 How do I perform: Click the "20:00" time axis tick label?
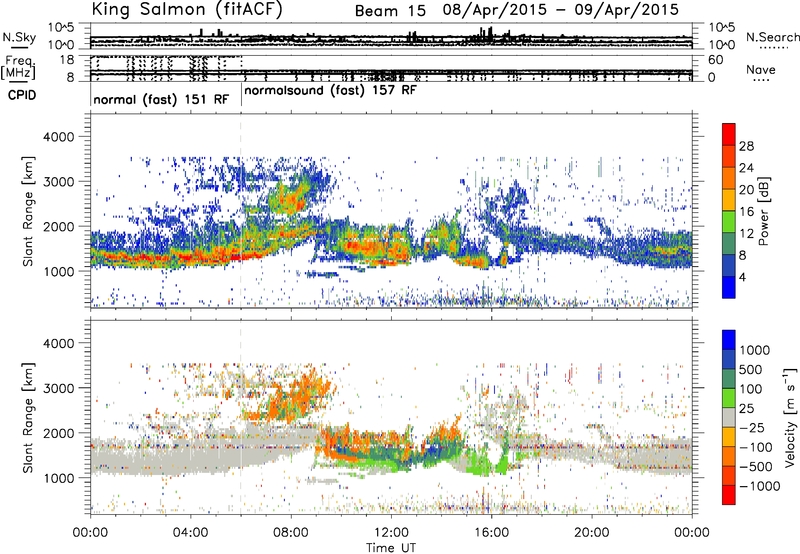pos(591,533)
